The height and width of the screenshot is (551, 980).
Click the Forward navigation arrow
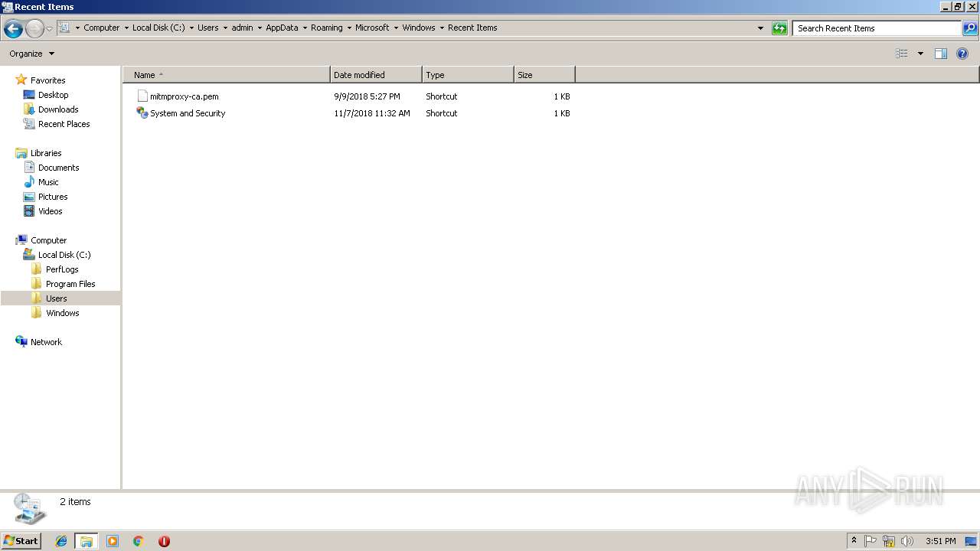(x=34, y=29)
